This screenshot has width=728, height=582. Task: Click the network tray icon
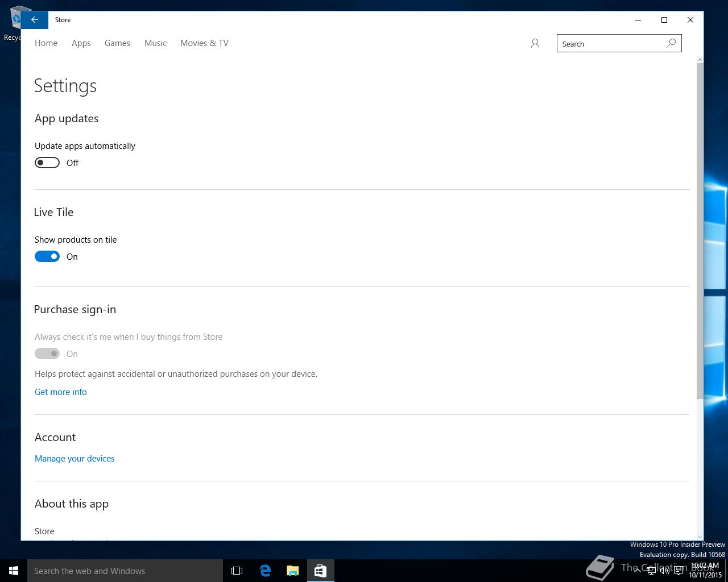point(651,571)
